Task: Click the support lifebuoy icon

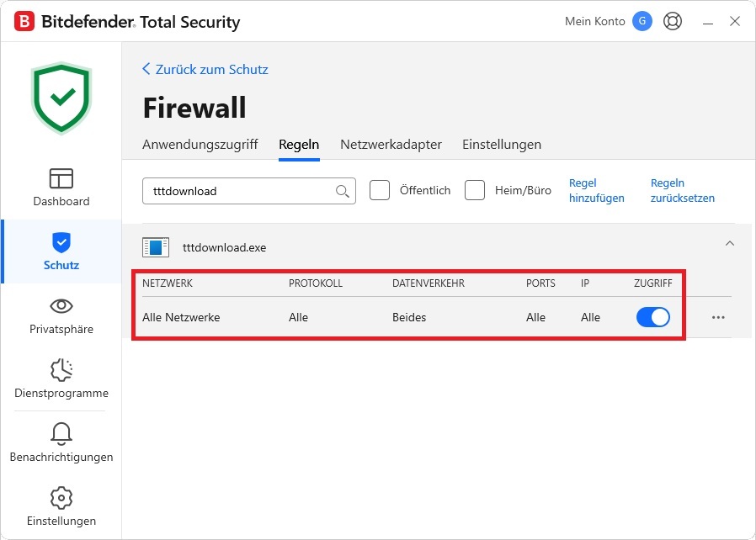Action: [673, 21]
